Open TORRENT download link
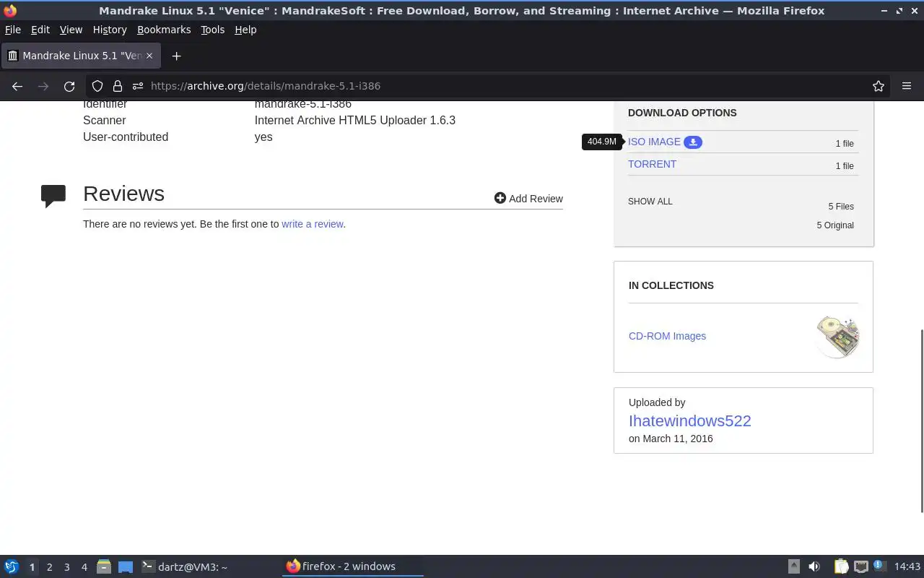 click(652, 164)
